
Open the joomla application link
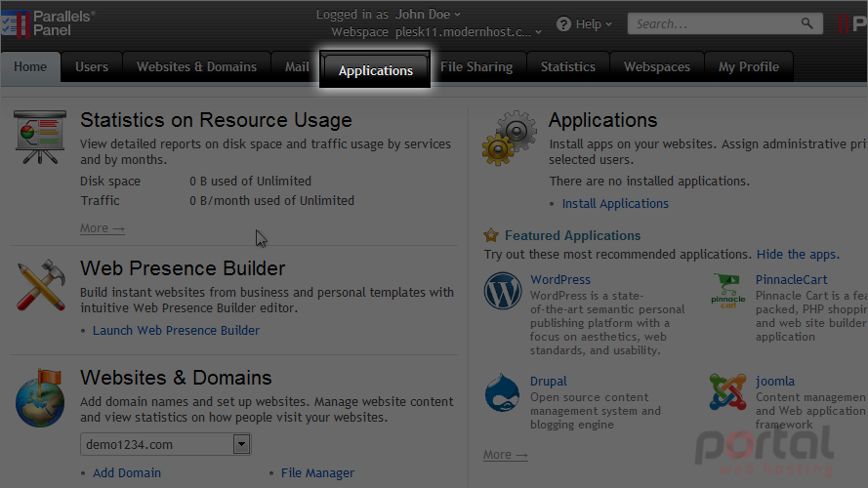(x=775, y=382)
